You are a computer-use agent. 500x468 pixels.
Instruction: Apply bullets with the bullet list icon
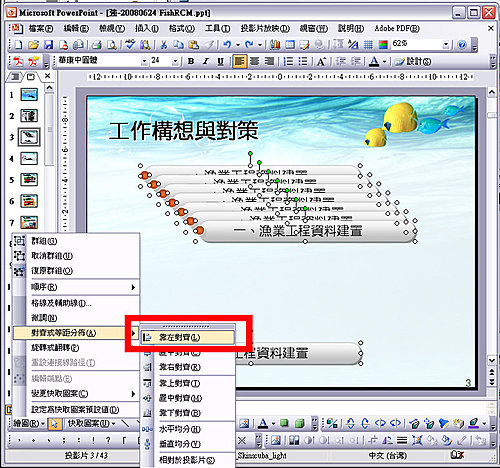[303, 61]
